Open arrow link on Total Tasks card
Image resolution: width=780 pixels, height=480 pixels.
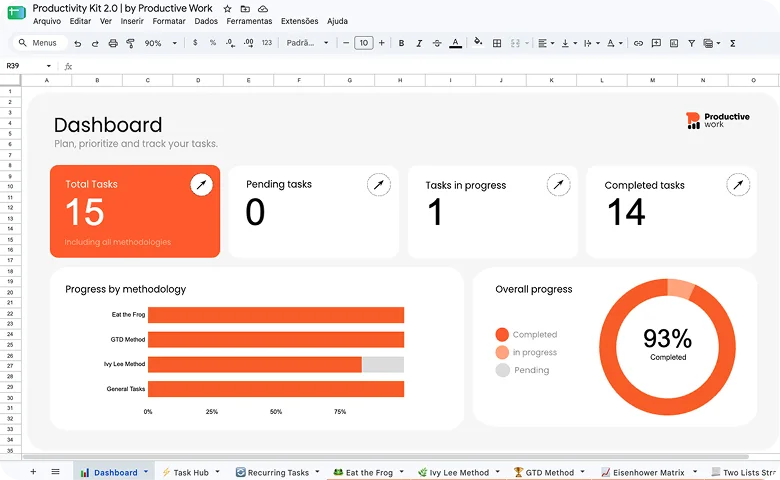point(201,185)
